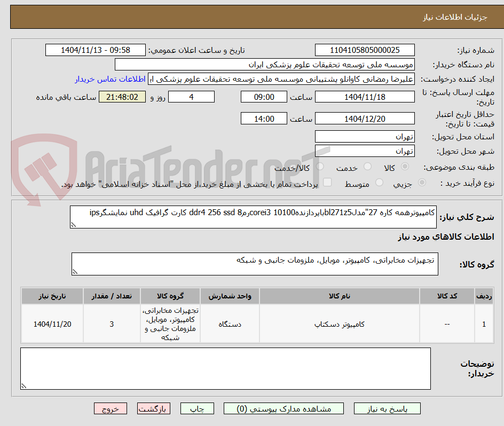Click the product code cell showing '--'

tap(447, 324)
